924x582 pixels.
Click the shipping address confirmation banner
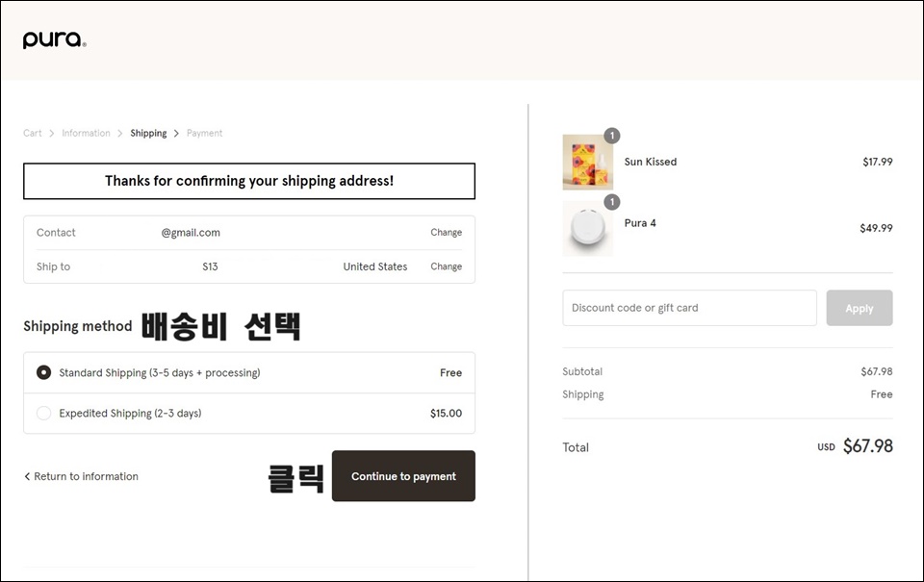(x=249, y=181)
